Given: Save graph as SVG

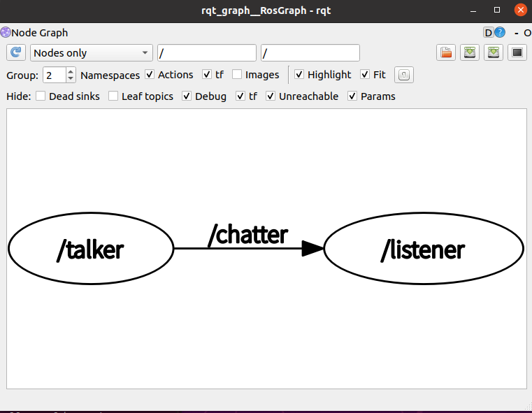Looking at the screenshot, I should click(x=494, y=53).
